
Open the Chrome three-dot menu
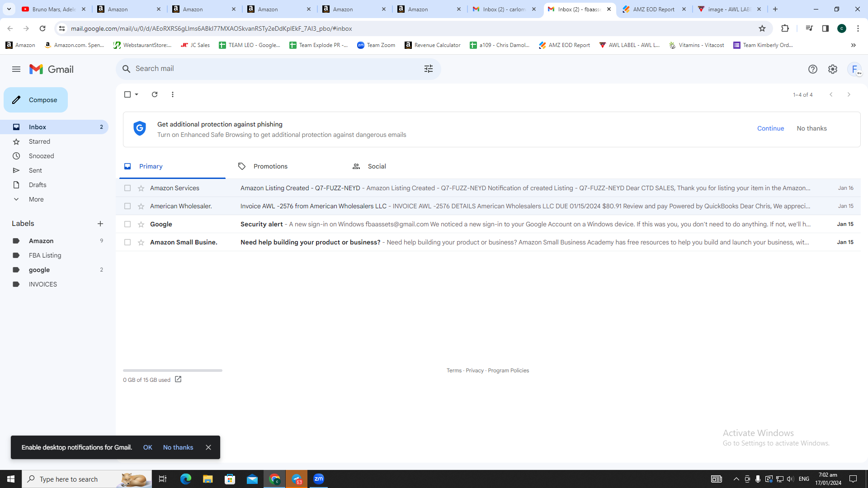[858, 28]
